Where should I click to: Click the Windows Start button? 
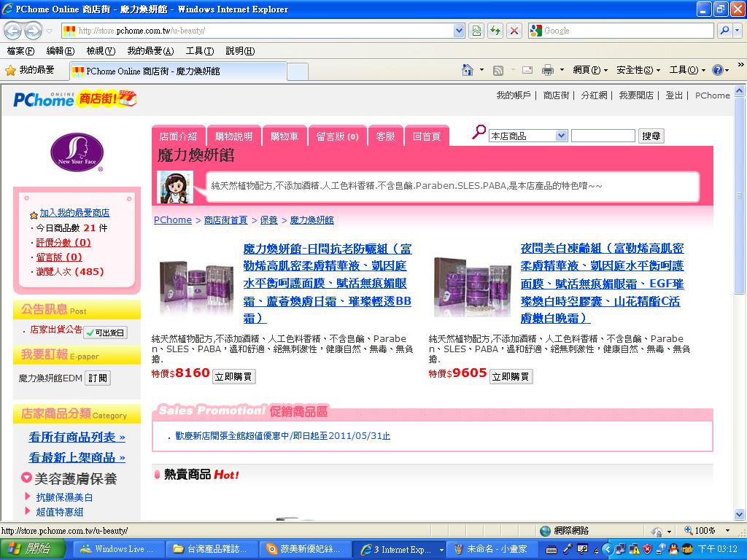click(x=32, y=549)
